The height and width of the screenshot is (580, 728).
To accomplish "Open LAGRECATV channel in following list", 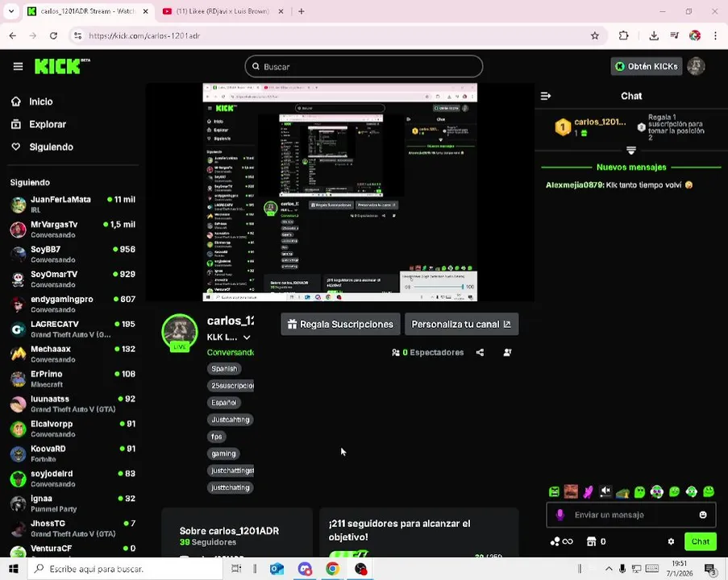I will pos(73,329).
